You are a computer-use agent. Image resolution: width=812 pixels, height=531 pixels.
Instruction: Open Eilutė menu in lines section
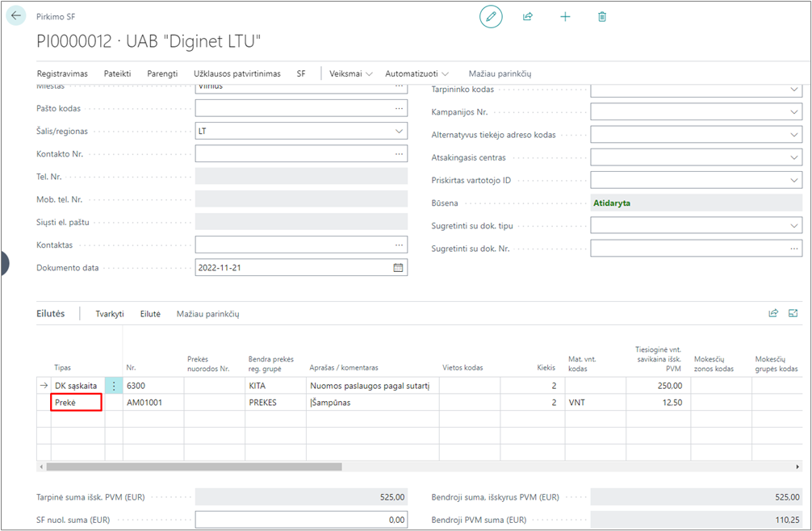(150, 314)
